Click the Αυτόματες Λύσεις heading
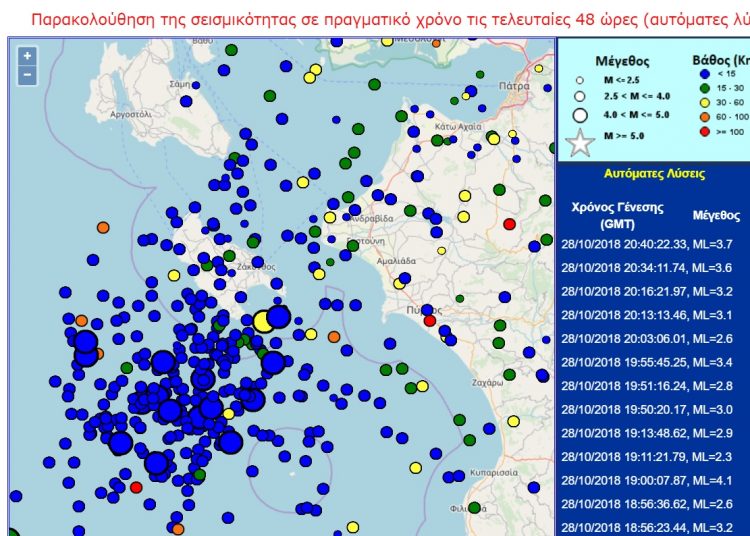This screenshot has width=750, height=536. click(x=654, y=174)
